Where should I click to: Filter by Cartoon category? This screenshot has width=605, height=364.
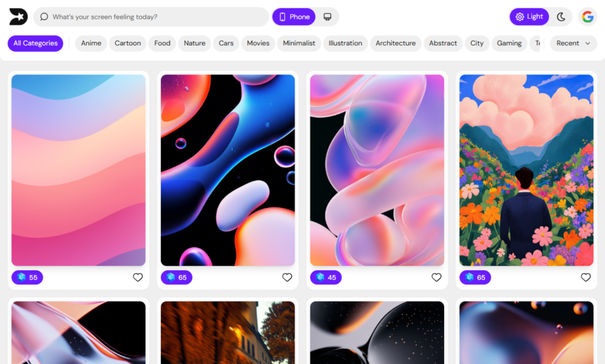[x=128, y=43]
